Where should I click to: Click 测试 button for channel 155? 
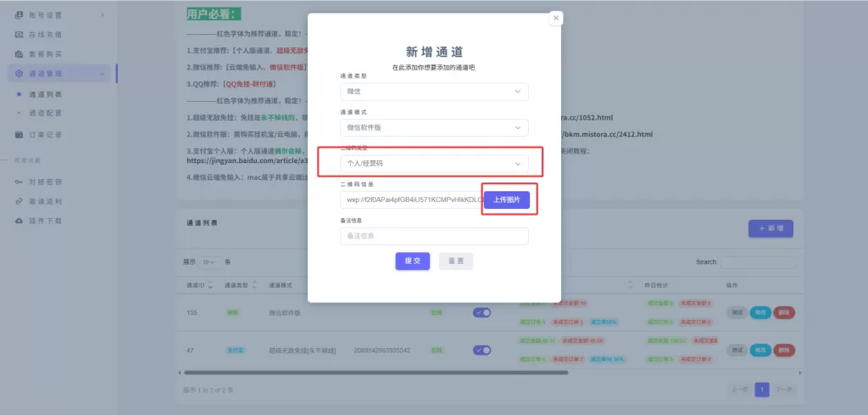pyautogui.click(x=737, y=312)
